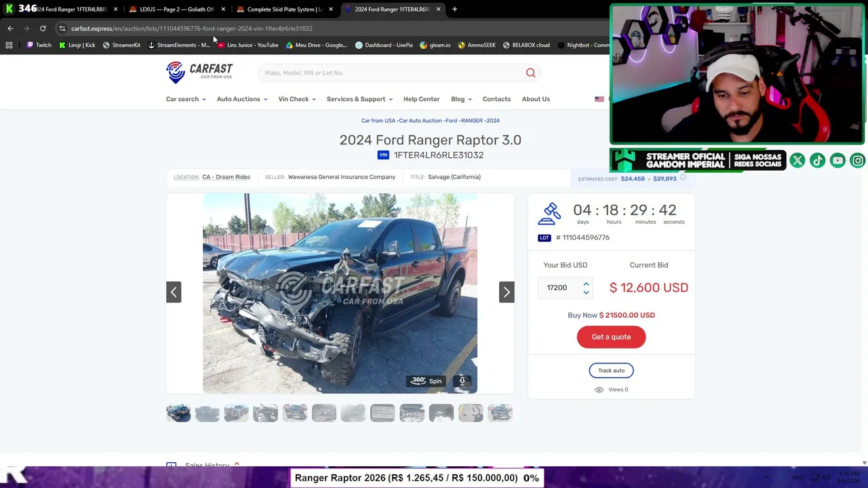
Task: Open a new browser tab
Action: (x=454, y=9)
